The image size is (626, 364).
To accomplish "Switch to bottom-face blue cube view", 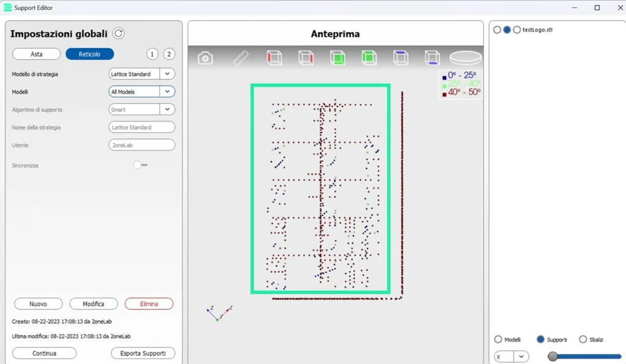I will pos(432,58).
